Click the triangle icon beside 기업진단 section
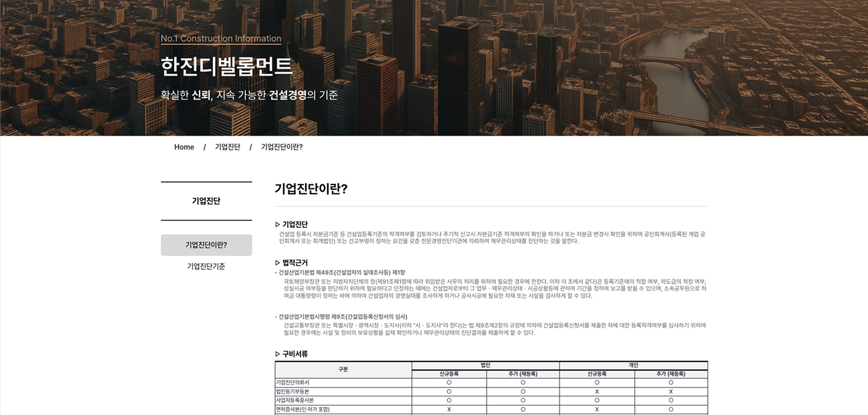868x415 pixels. coord(278,225)
